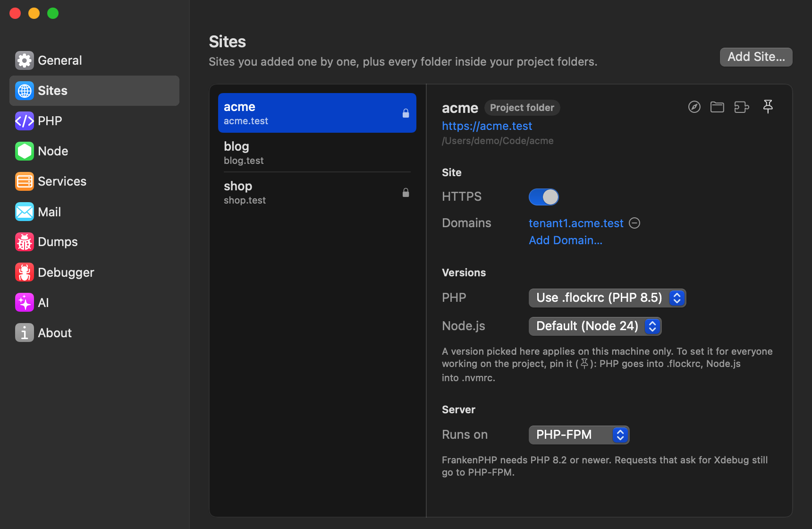
Task: Switch to the Services sidebar section
Action: point(94,181)
